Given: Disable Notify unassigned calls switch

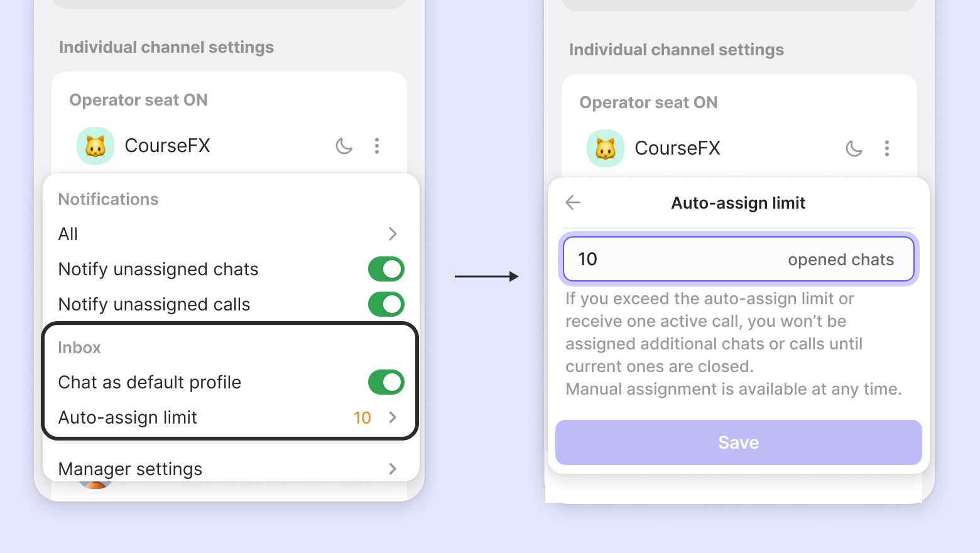Looking at the screenshot, I should [x=386, y=304].
